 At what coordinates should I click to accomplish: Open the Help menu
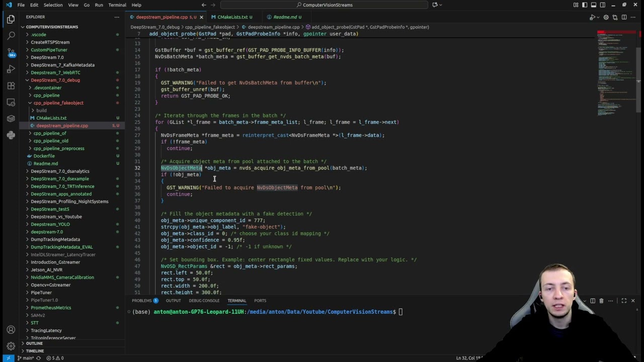pos(136,5)
